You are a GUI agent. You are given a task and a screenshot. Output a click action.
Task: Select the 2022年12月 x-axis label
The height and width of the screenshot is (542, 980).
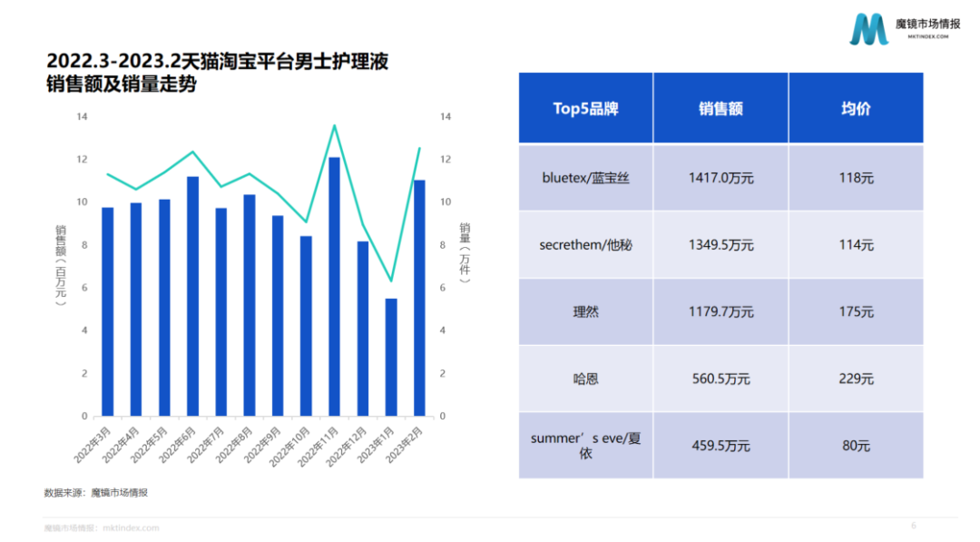347,447
